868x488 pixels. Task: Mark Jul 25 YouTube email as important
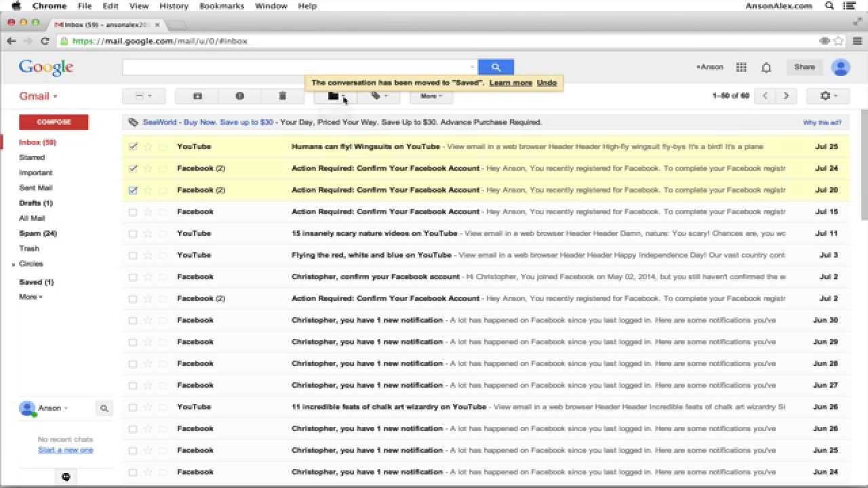[x=163, y=146]
